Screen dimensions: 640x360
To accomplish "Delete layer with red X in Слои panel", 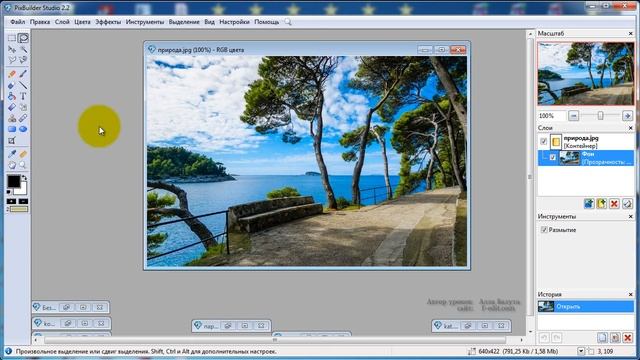I will coord(614,204).
